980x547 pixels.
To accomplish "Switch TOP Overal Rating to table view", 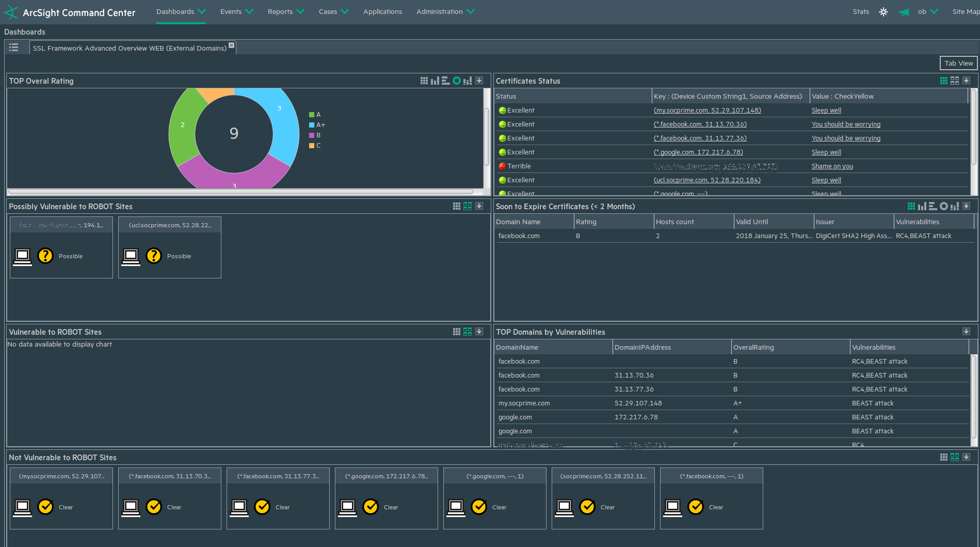I will tap(424, 81).
